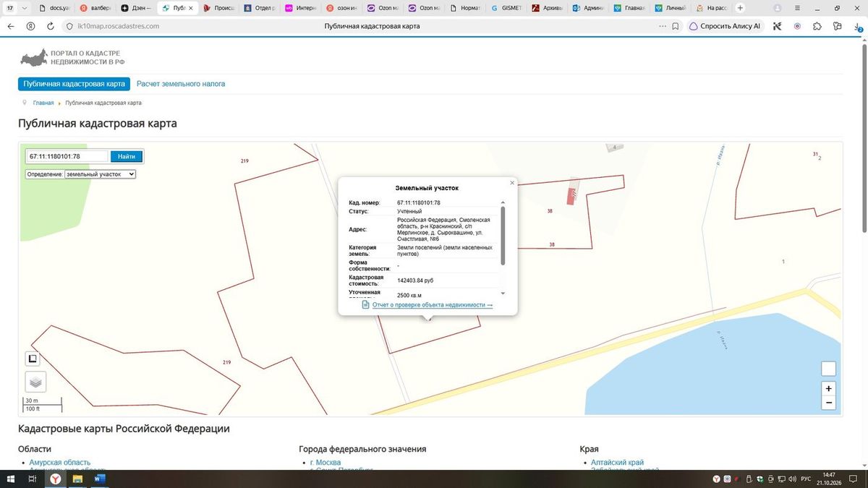The height and width of the screenshot is (488, 868).
Task: Click popup scrollbar down arrow
Action: click(x=503, y=294)
